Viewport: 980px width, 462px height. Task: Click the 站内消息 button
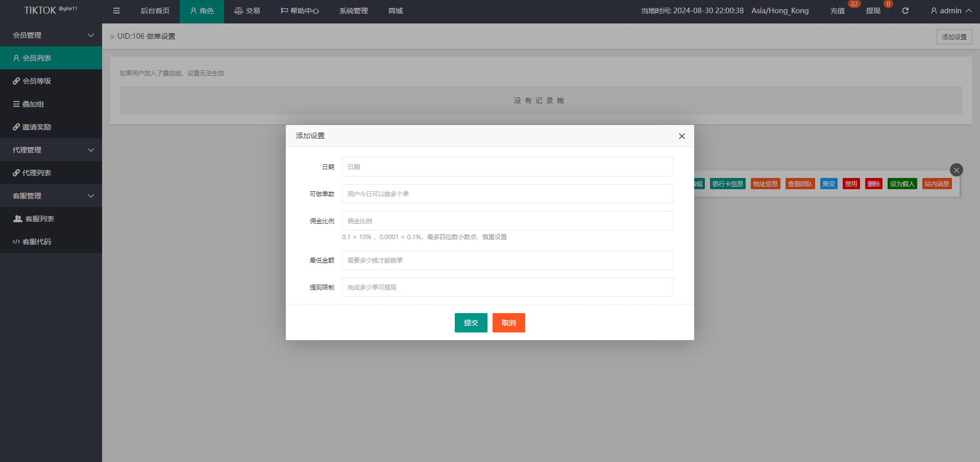[937, 184]
